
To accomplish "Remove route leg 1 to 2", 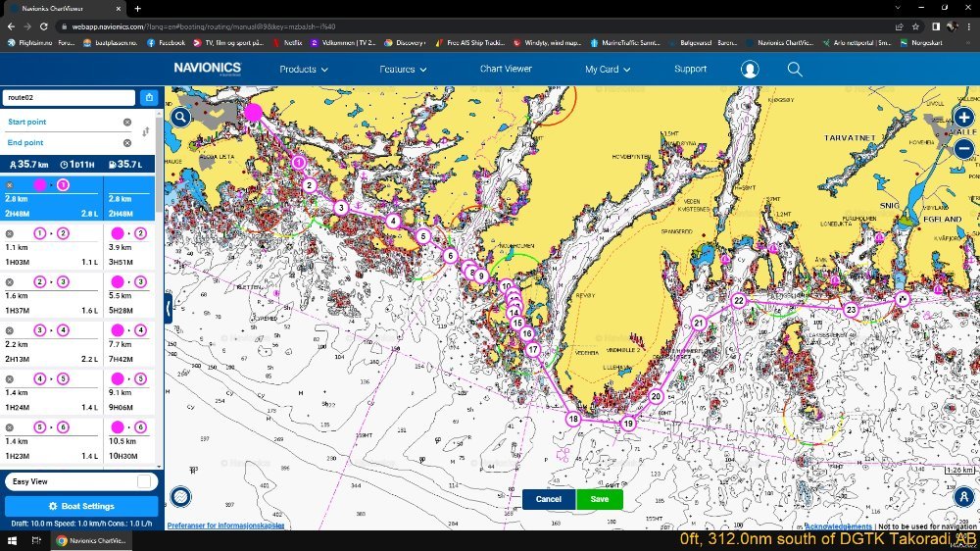I will (x=10, y=234).
